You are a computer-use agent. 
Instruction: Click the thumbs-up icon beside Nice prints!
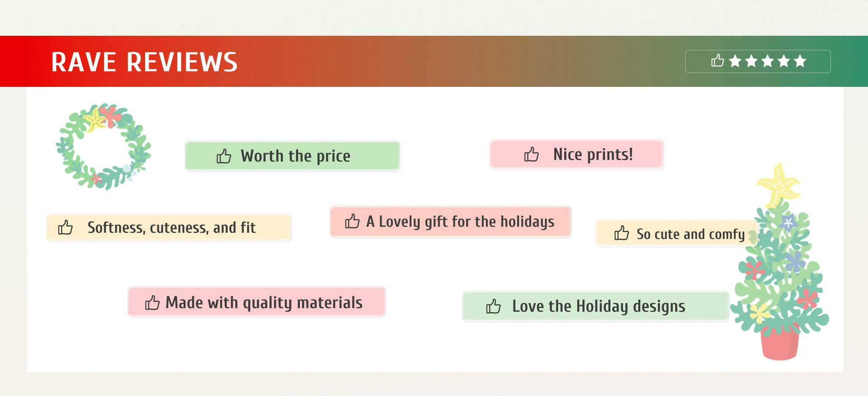click(x=532, y=154)
